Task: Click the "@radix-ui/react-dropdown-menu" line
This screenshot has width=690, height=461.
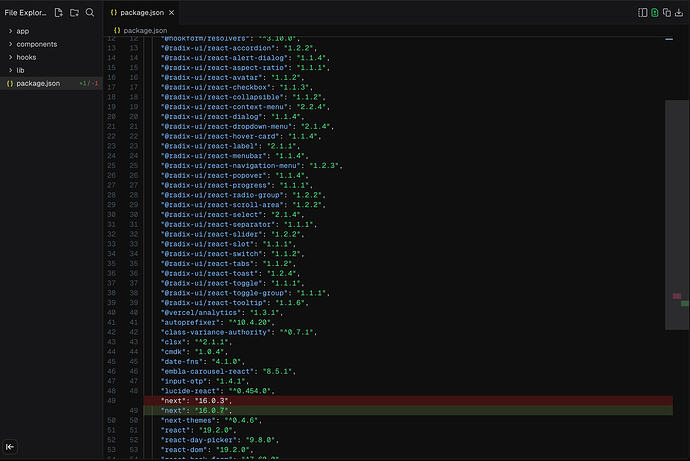Action: (247, 127)
